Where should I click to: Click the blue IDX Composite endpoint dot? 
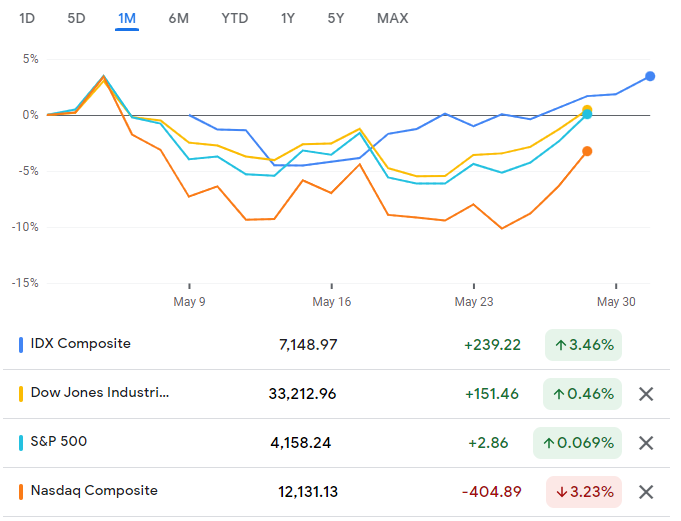[x=650, y=76]
